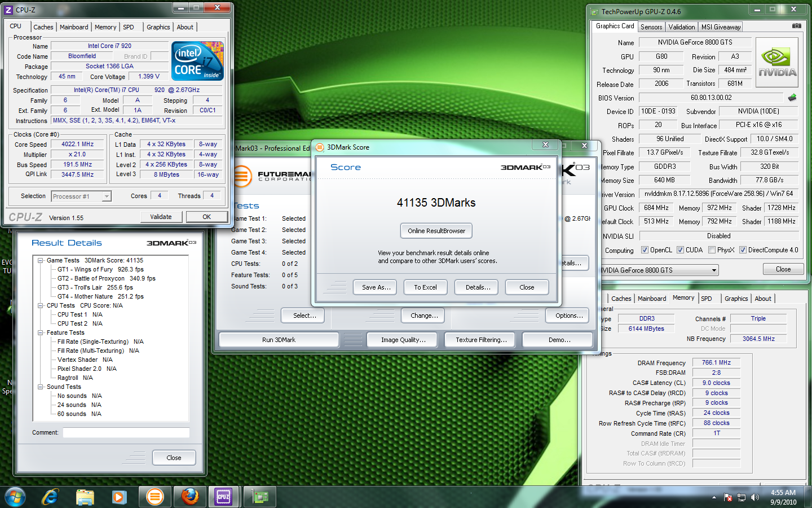
Task: Open Texture Filtering settings
Action: tap(481, 340)
